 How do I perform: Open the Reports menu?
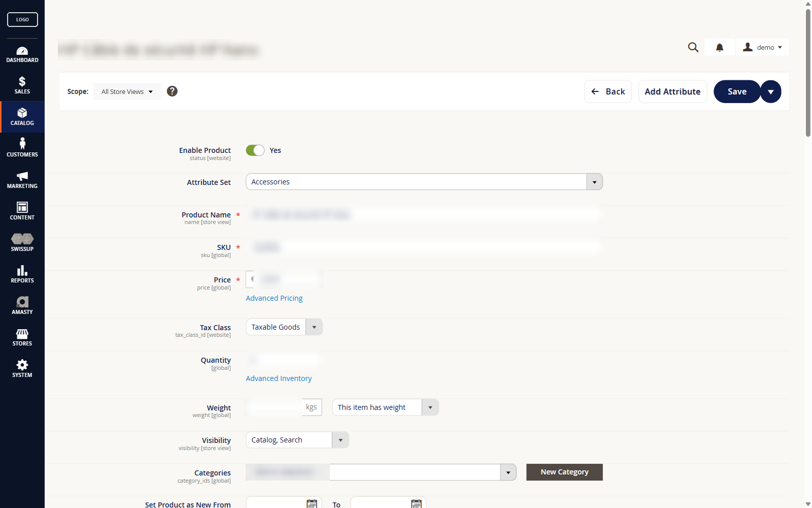point(22,274)
